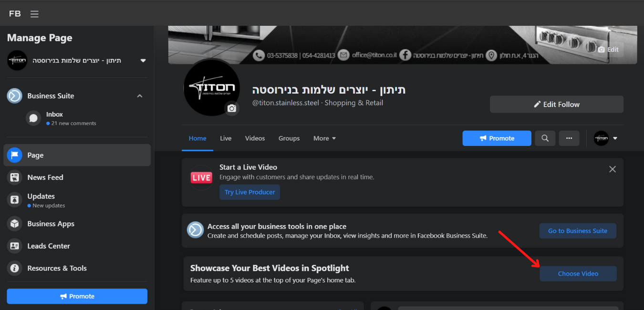The image size is (644, 310).
Task: Click the Promote button in the page toolbar
Action: pos(497,138)
